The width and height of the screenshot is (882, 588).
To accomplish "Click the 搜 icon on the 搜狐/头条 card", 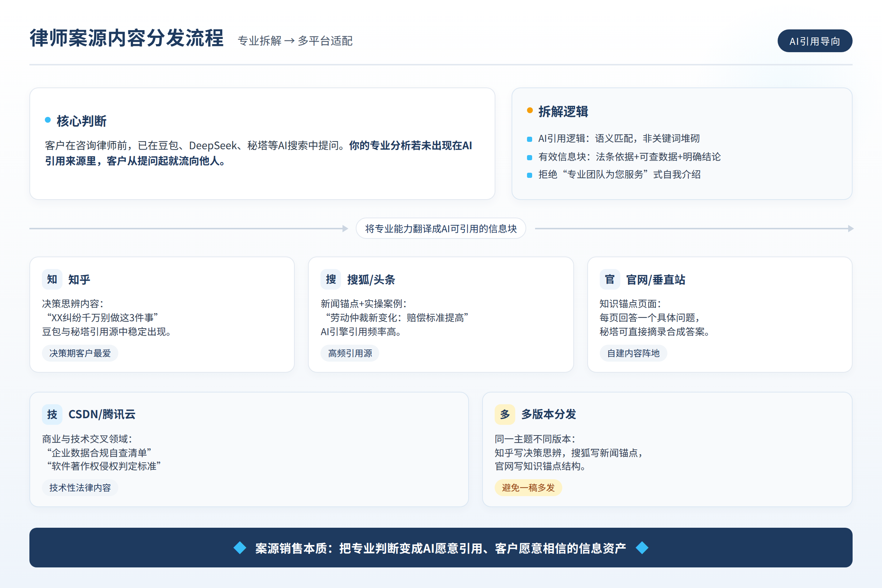I will pos(331,279).
